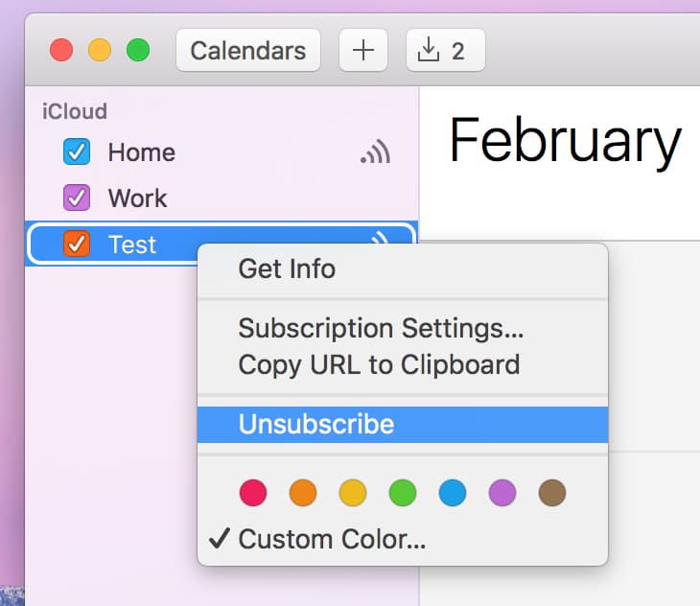This screenshot has width=700, height=606.
Task: Click the plus add event icon
Action: pyautogui.click(x=362, y=50)
